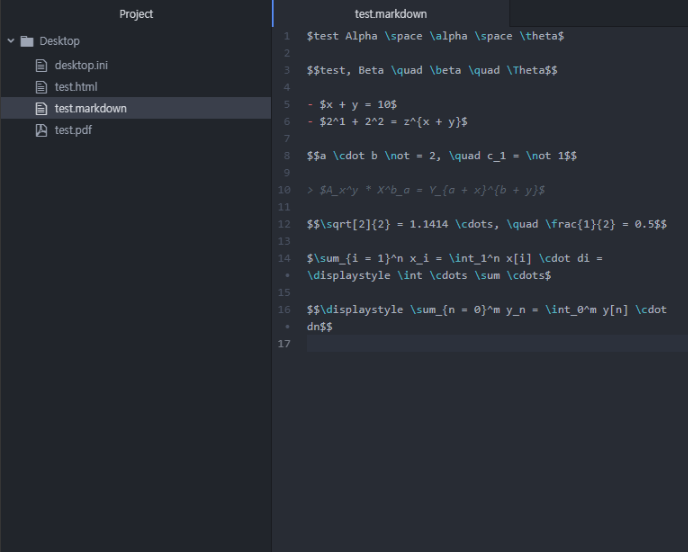Select Desktop folder name in tree
Image resolution: width=688 pixels, height=552 pixels.
[x=60, y=41]
